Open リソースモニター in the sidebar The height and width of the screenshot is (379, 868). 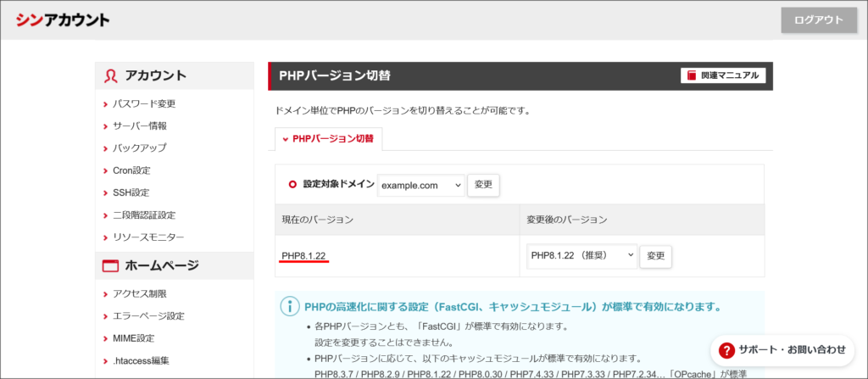148,237
